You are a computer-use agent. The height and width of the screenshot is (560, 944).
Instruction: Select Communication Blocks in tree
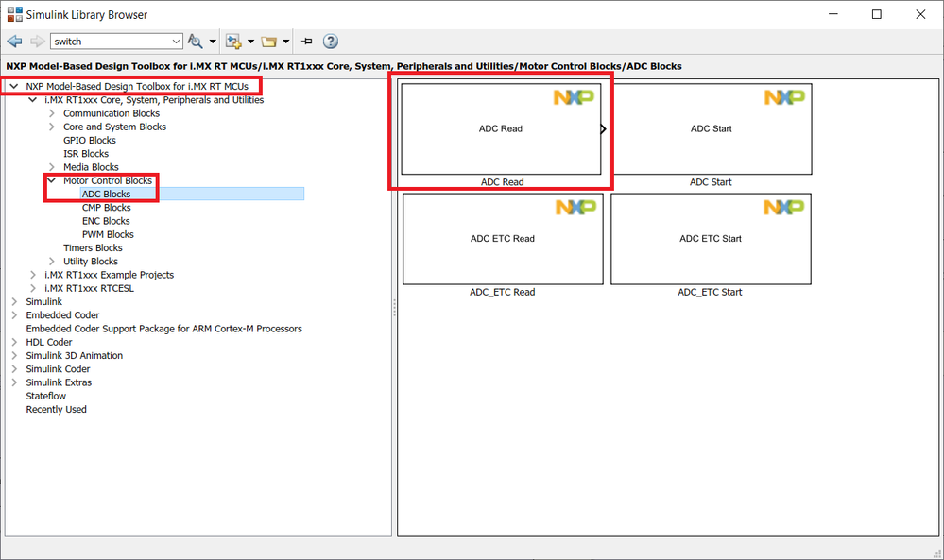tap(112, 113)
